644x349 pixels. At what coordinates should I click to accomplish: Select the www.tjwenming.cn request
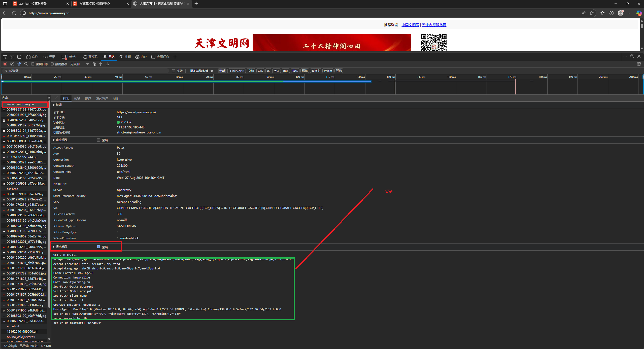20,104
